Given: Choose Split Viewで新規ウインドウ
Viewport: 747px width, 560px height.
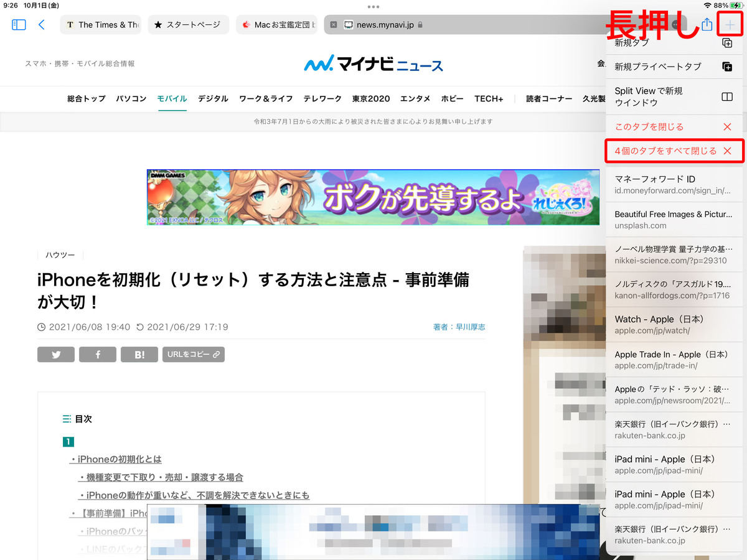Looking at the screenshot, I should 674,96.
